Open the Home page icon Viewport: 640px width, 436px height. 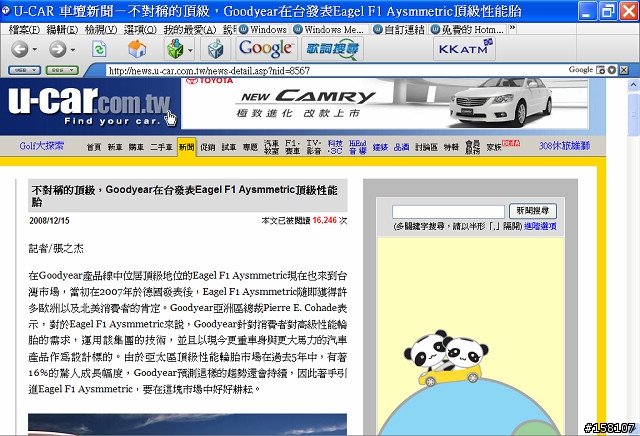[x=137, y=49]
